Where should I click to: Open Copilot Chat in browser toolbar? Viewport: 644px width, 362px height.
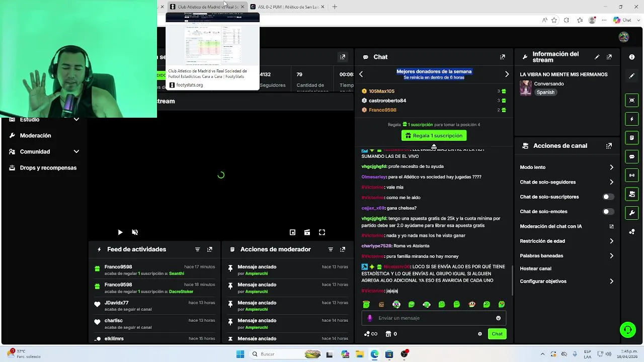pos(622,20)
